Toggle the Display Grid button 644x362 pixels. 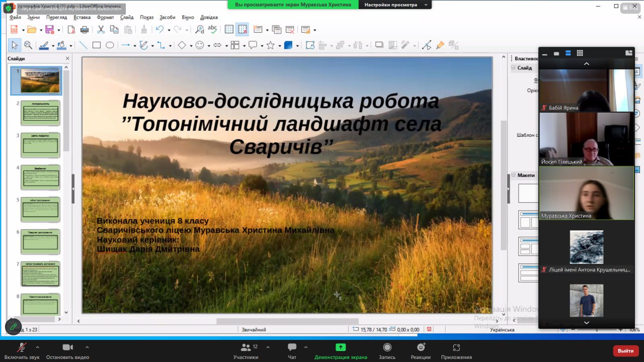click(229, 30)
